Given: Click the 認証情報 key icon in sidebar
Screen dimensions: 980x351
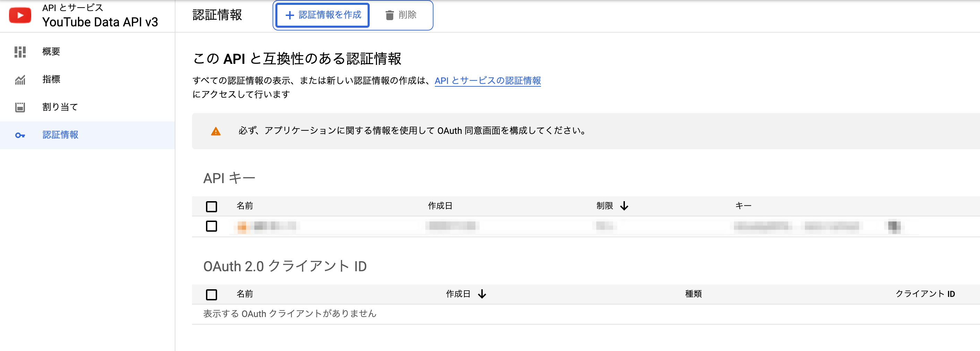Looking at the screenshot, I should [x=20, y=135].
